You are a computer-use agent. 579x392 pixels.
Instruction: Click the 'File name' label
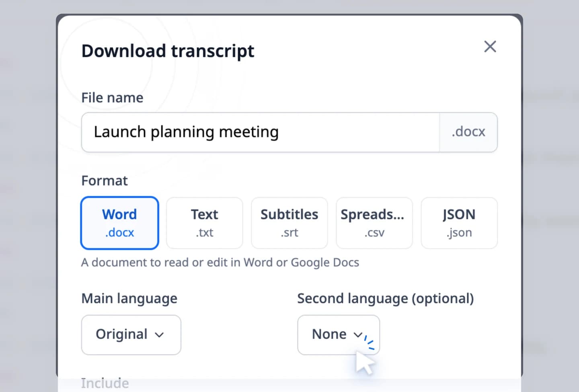point(112,98)
